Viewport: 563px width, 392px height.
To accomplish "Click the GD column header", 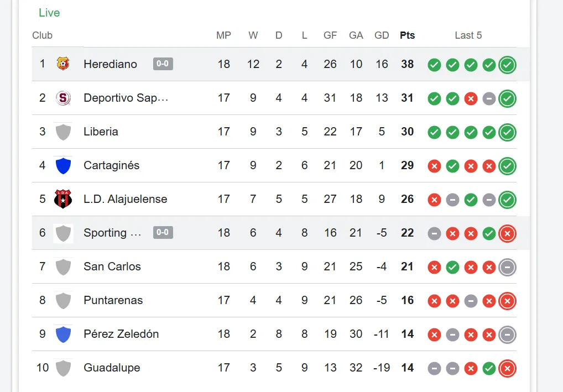I will pyautogui.click(x=382, y=35).
